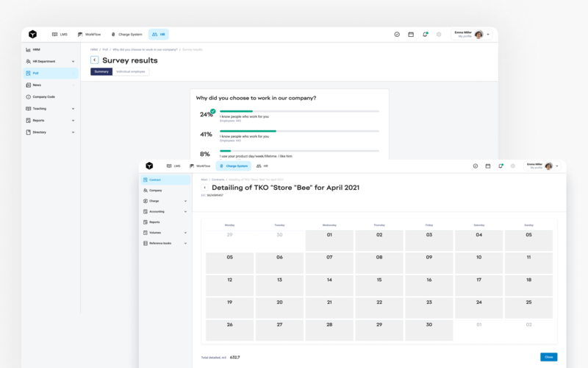Viewport: 588px width, 368px height.
Task: Open calendar icon in the HR window header
Action: (411, 34)
